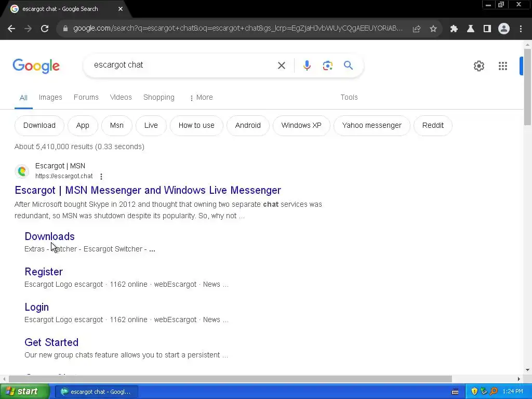Filter by the Reddit chip
This screenshot has width=532, height=399.
pos(433,126)
